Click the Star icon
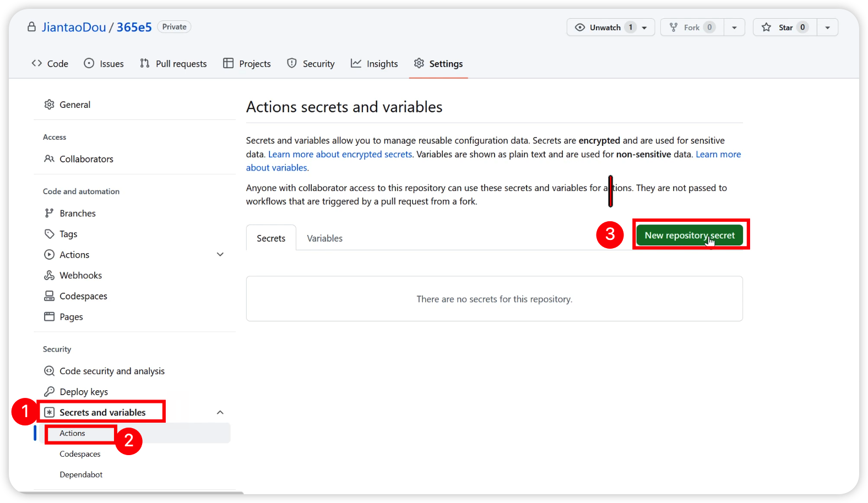The image size is (868, 503). (x=766, y=28)
